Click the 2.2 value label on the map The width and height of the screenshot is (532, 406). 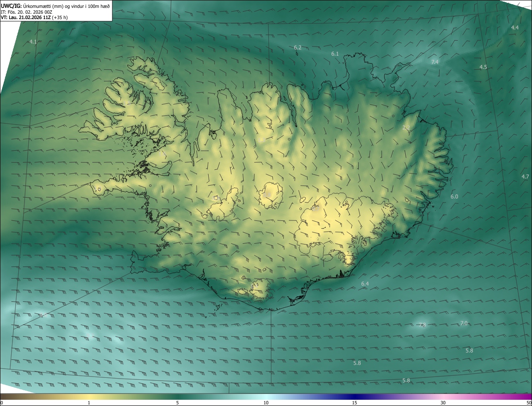coord(406,128)
